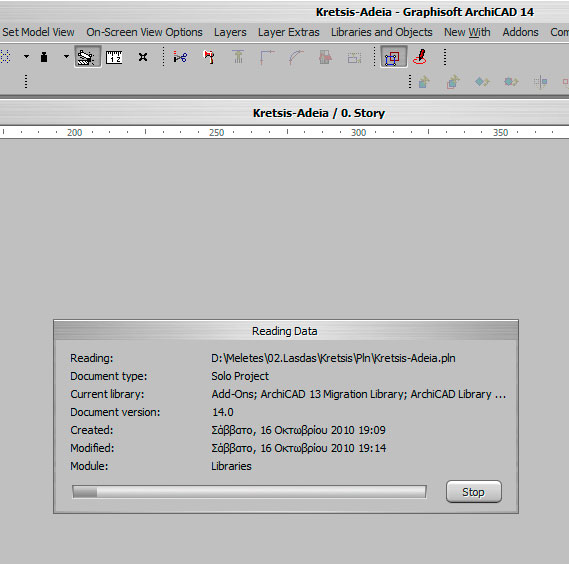Select the axe Trim tool icon
569x564 pixels.
(209, 57)
